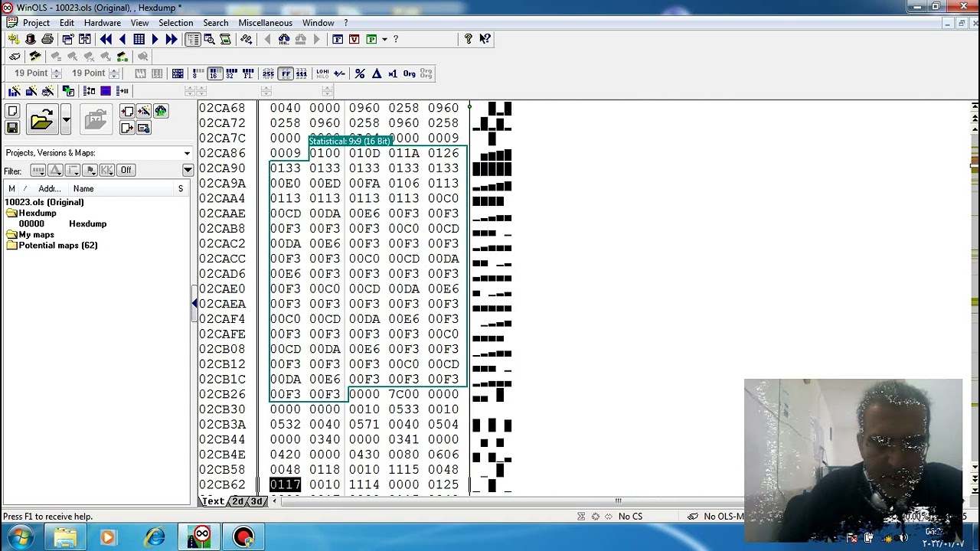This screenshot has width=980, height=551.
Task: Click the delta difference icon
Action: click(x=377, y=73)
